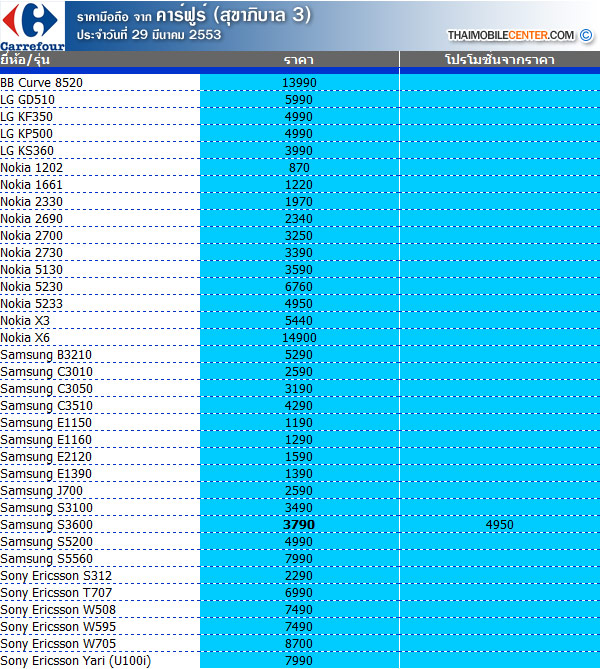This screenshot has height=669, width=600.
Task: Click price 3390
Action: (299, 253)
